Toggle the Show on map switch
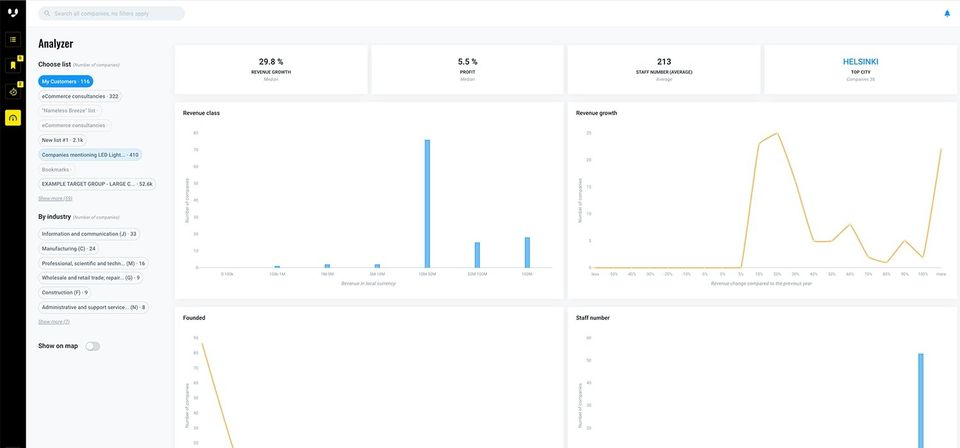 [92, 346]
